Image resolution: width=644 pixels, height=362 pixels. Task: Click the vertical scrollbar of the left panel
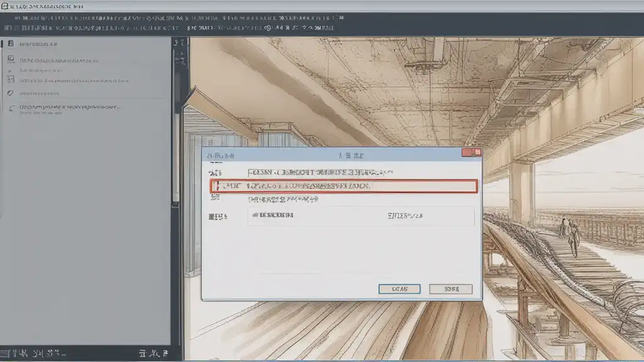pos(177,126)
